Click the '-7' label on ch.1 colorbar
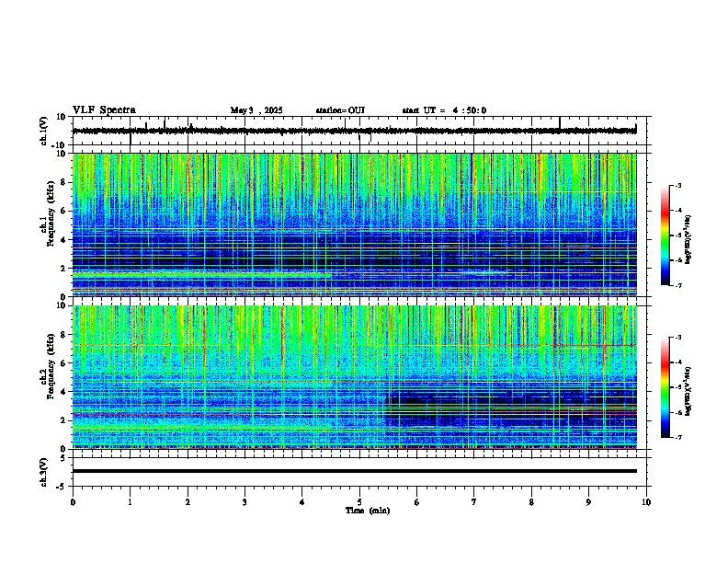728x563 pixels. point(678,285)
